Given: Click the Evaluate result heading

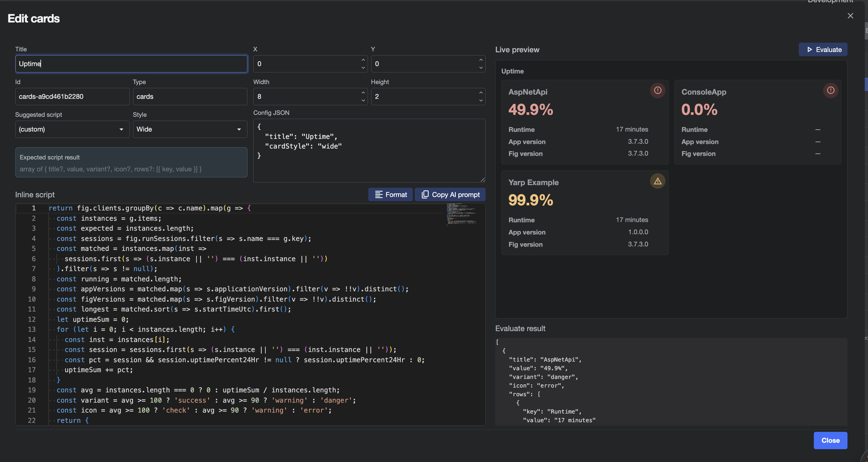Looking at the screenshot, I should [x=520, y=329].
